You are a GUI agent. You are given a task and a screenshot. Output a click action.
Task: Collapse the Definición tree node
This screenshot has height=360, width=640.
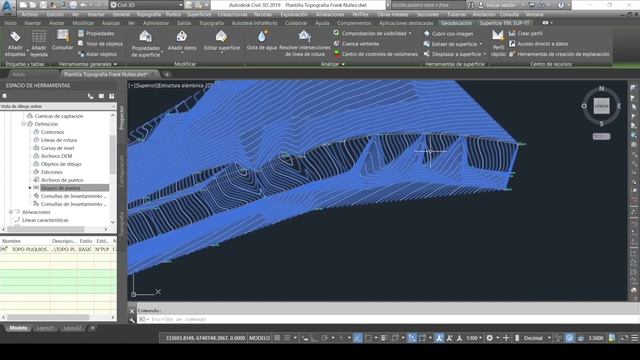point(23,124)
